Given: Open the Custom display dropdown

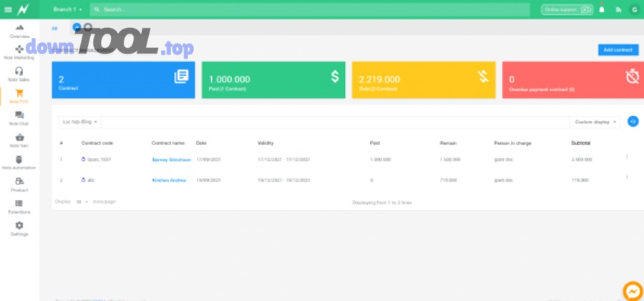Looking at the screenshot, I should pyautogui.click(x=595, y=122).
